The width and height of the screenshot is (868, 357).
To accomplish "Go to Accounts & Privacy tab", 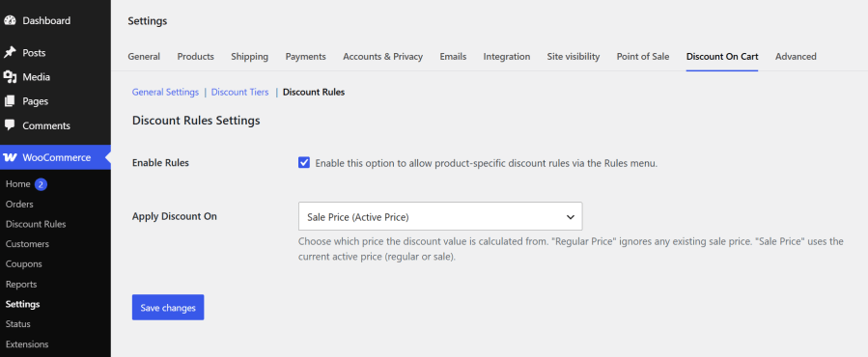I will pos(382,57).
